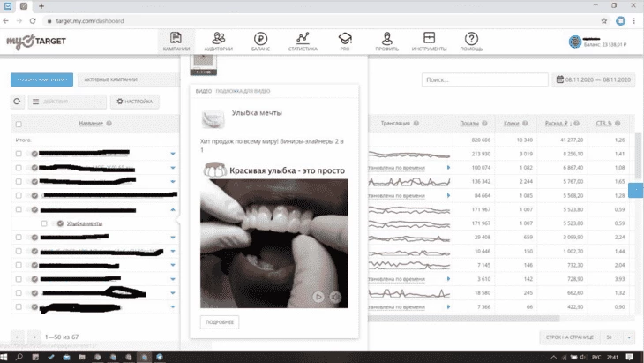644x363 pixels.
Task: Click the myTarget logo
Action: [x=36, y=42]
